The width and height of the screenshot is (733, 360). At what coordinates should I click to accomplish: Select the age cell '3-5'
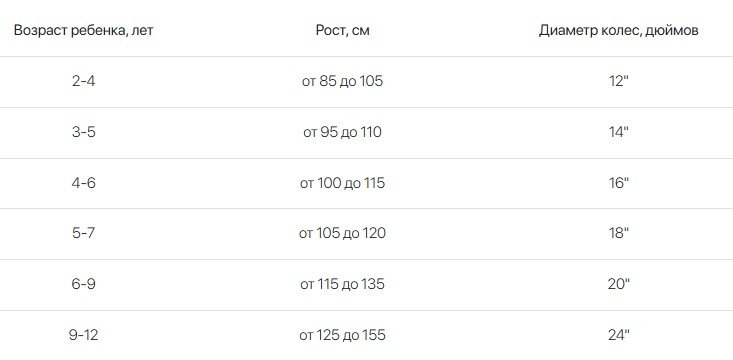coord(84,132)
